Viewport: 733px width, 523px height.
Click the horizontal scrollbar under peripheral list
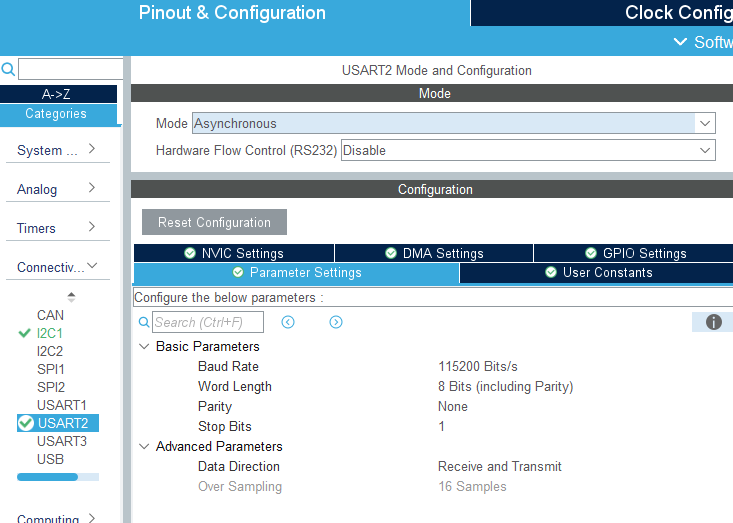point(58,477)
